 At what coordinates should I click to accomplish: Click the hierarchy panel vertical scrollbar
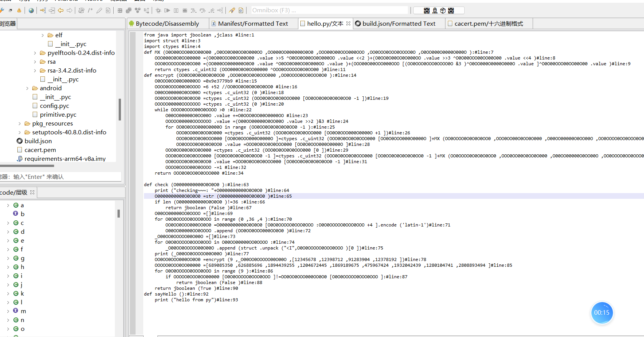click(x=119, y=213)
